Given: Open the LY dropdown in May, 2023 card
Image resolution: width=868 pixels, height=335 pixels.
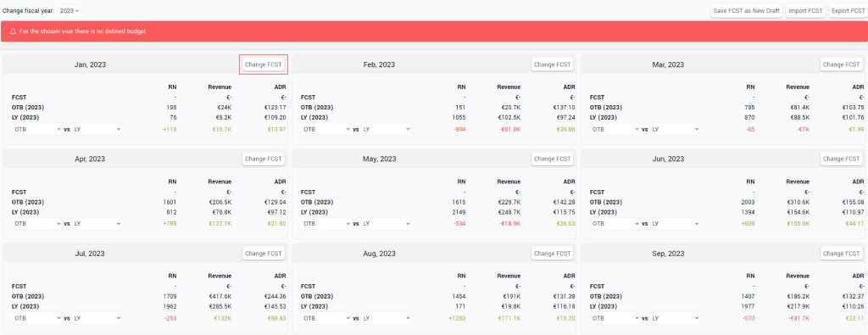Looking at the screenshot, I should 386,224.
